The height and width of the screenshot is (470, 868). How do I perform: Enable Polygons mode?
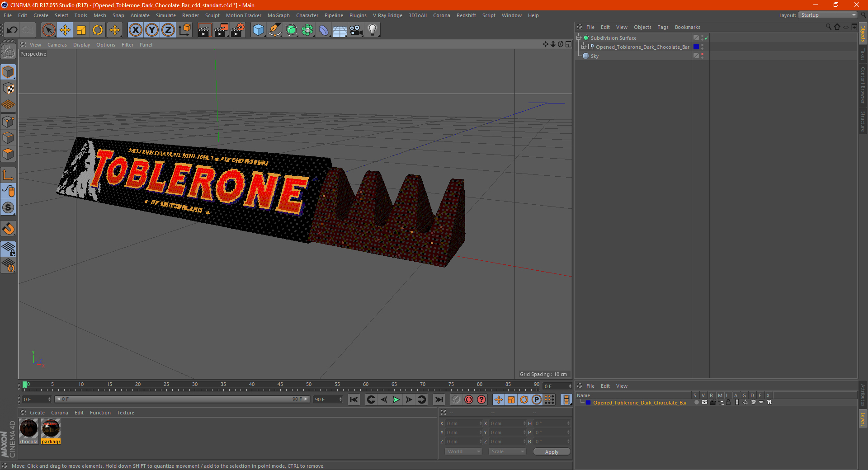tap(8, 154)
